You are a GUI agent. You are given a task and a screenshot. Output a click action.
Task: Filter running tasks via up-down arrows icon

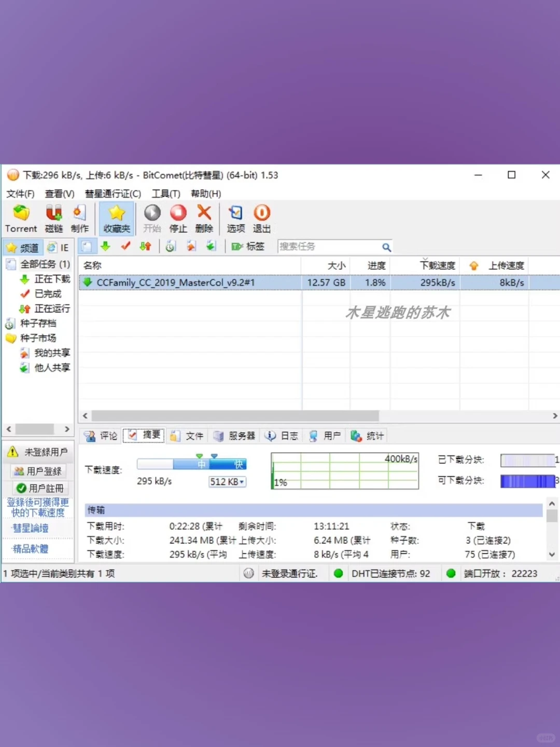[145, 246]
